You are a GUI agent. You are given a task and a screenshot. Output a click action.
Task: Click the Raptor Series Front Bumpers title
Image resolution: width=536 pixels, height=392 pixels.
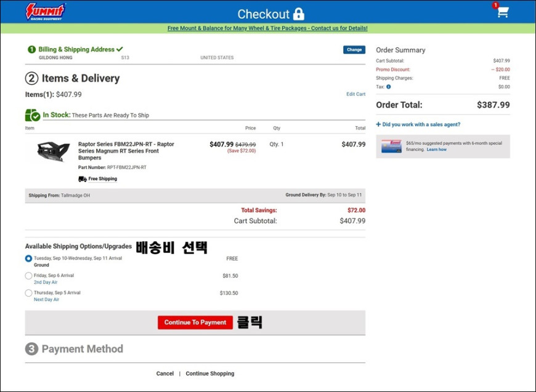coord(126,151)
